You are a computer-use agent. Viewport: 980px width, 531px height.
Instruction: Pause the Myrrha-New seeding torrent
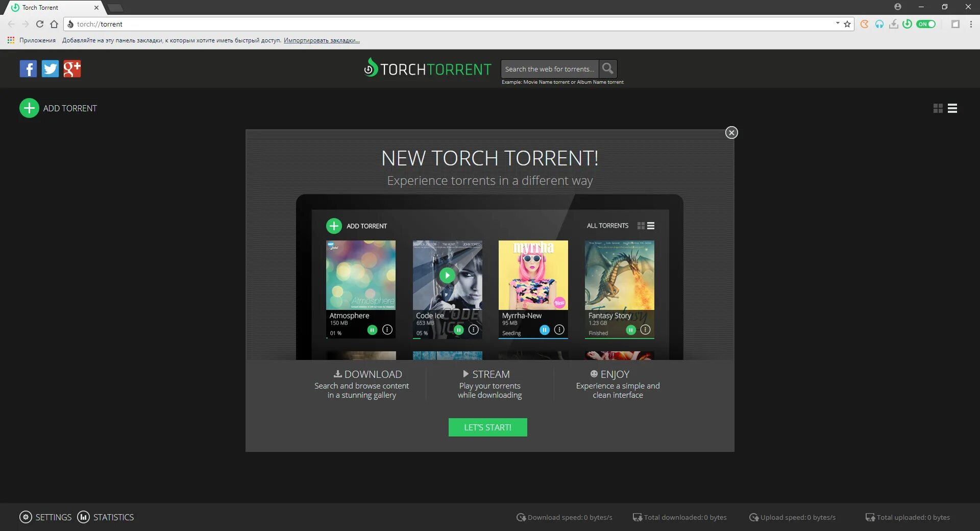[x=545, y=330]
